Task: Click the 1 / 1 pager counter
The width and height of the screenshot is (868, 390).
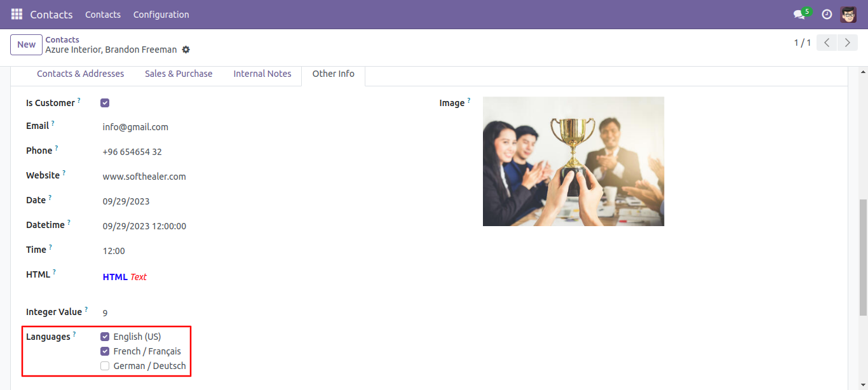Action: coord(802,43)
